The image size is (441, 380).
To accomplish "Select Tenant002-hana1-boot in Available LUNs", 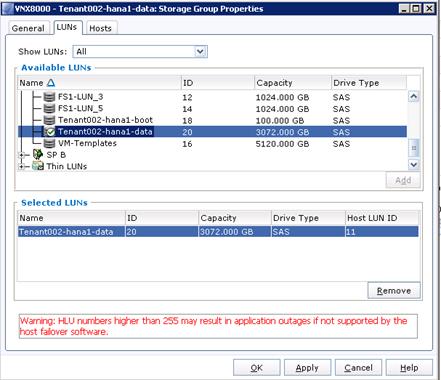I will pos(105,120).
